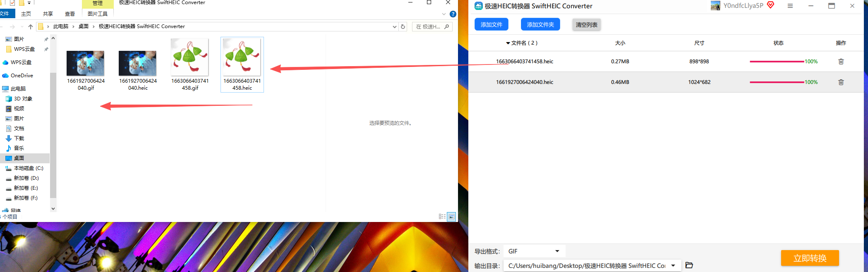Click the search magnifier in Explorer
Viewport: 868px width, 272px height.
click(446, 26)
